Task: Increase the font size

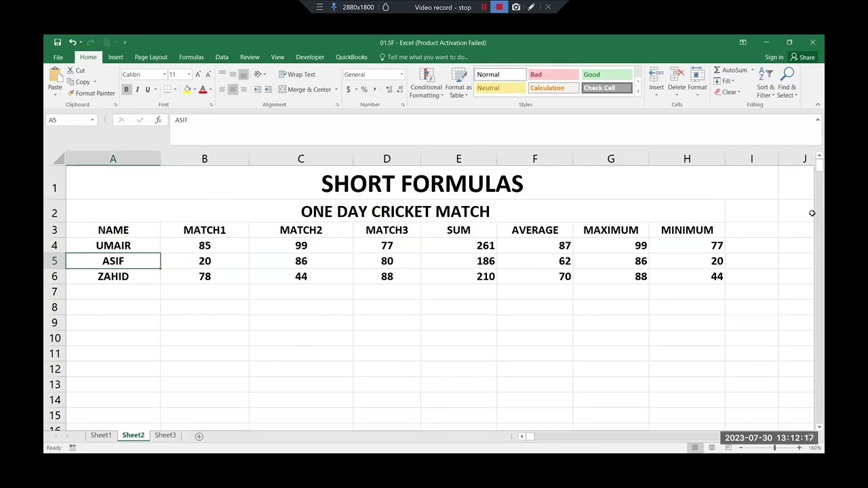Action: 198,75
